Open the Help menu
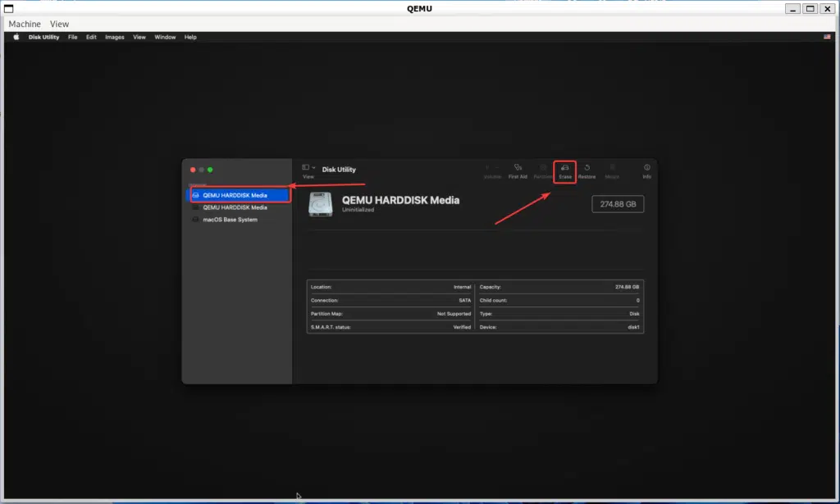The image size is (840, 504). (190, 37)
